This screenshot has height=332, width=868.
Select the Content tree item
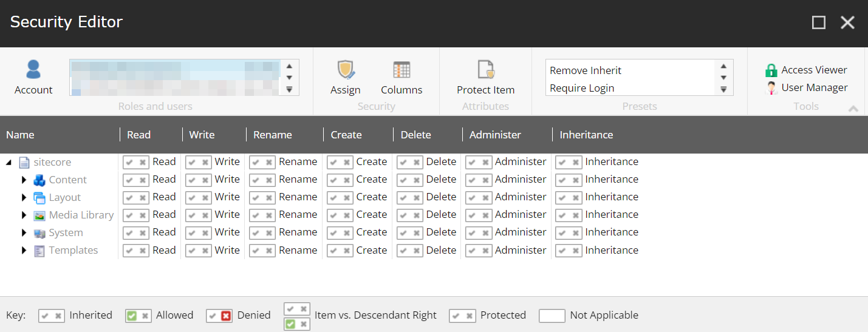coord(68,180)
